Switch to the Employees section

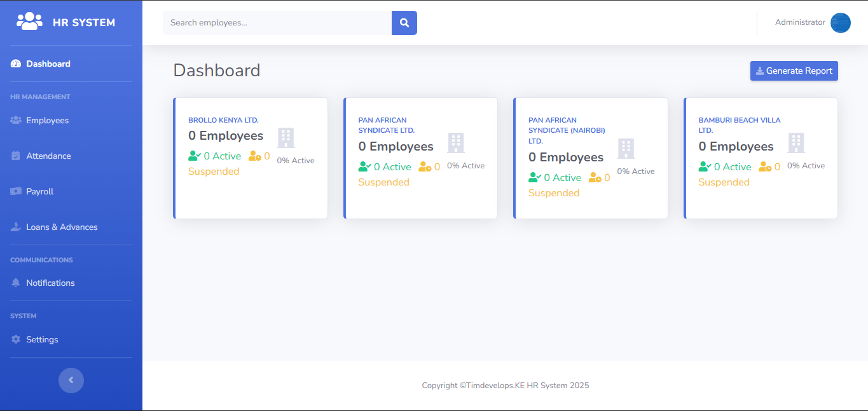(47, 120)
